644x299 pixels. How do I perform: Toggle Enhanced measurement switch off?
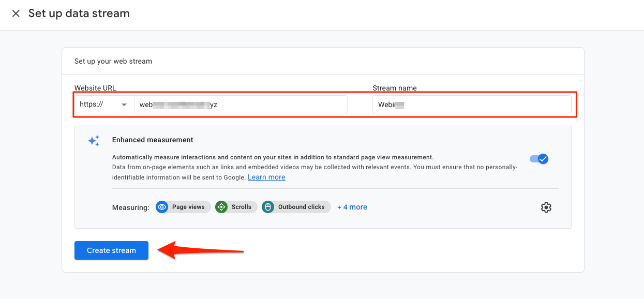539,159
